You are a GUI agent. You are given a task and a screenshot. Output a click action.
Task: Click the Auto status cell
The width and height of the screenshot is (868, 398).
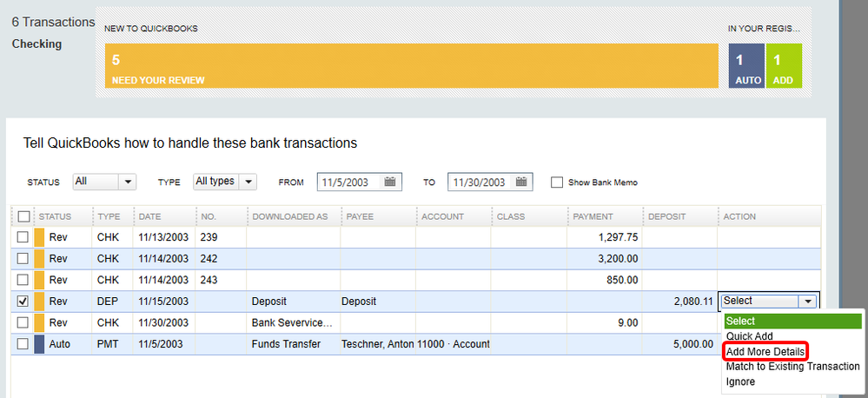[60, 344]
